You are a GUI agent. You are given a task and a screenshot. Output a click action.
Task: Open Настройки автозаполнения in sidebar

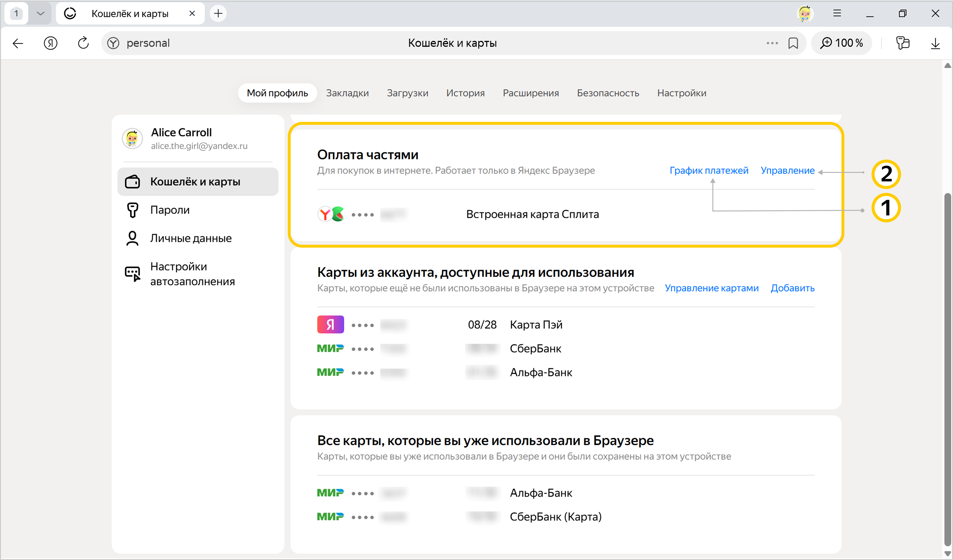point(192,274)
